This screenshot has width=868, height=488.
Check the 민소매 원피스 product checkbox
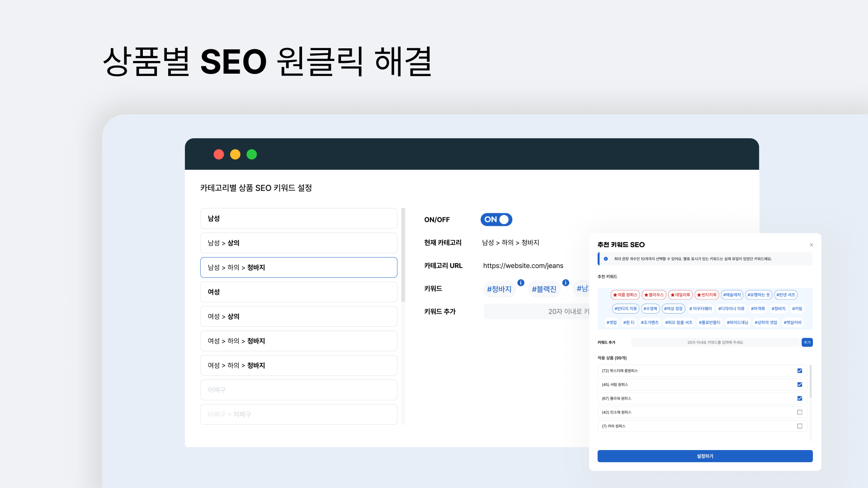800,413
